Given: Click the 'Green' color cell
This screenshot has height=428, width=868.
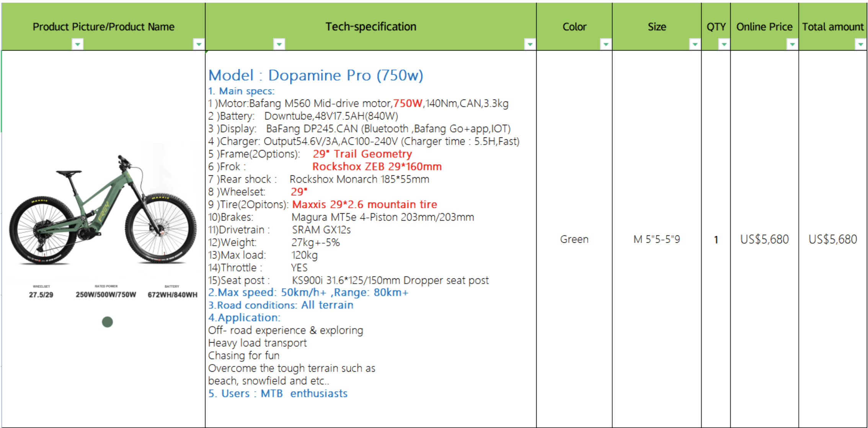Looking at the screenshot, I should [x=574, y=239].
